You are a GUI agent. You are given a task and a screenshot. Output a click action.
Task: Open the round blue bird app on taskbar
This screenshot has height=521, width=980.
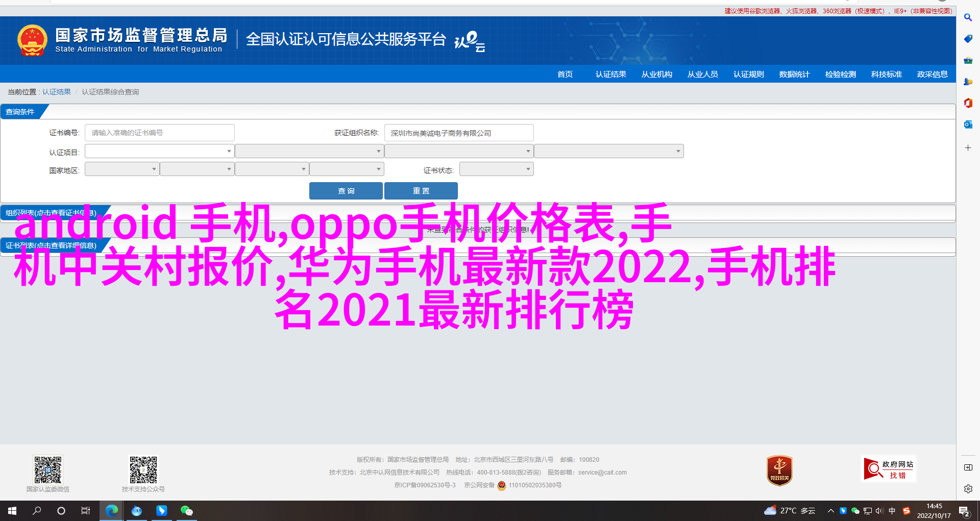[136, 510]
